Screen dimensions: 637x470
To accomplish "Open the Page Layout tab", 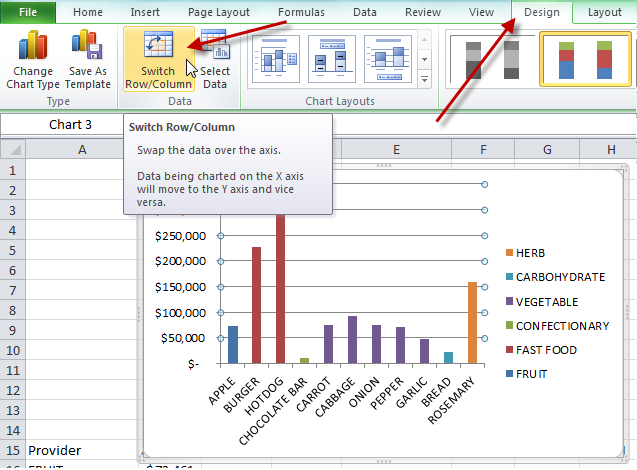I will click(x=219, y=12).
